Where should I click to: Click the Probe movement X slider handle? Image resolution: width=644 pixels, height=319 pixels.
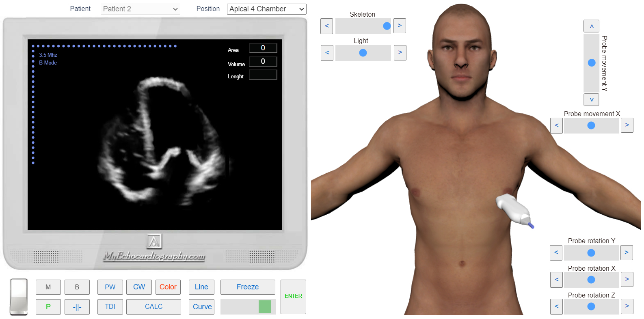tap(591, 125)
